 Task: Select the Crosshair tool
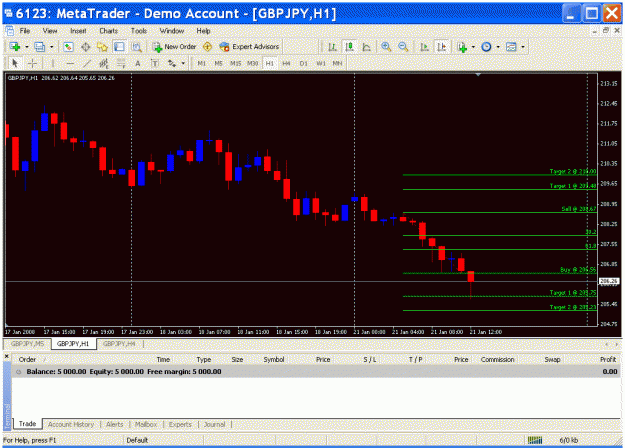[x=33, y=63]
